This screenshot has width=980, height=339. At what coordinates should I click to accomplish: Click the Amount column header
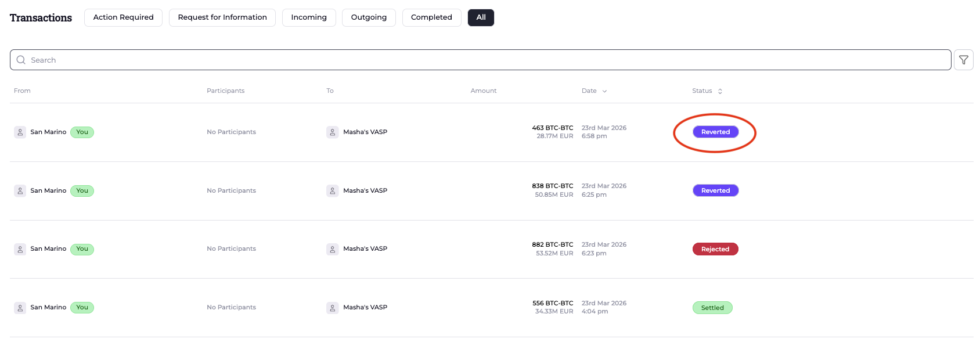(484, 91)
